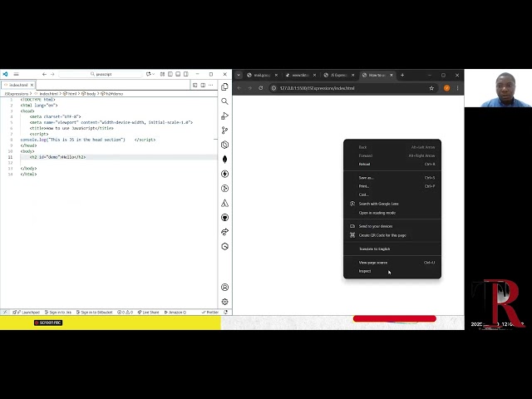Open the Search view in VS Code activity bar
The width and height of the screenshot is (532, 399).
[x=224, y=101]
